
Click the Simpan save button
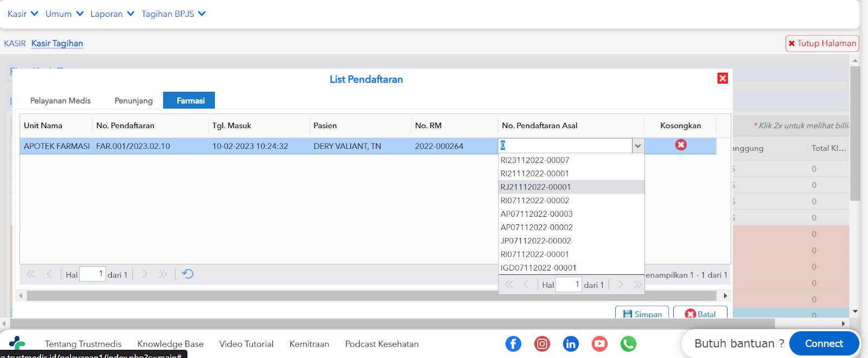coord(642,313)
